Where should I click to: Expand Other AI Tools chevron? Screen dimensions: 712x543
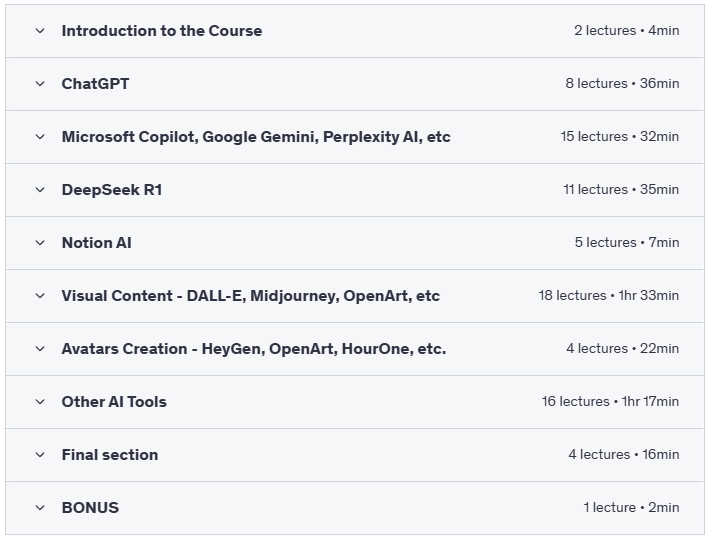point(40,402)
